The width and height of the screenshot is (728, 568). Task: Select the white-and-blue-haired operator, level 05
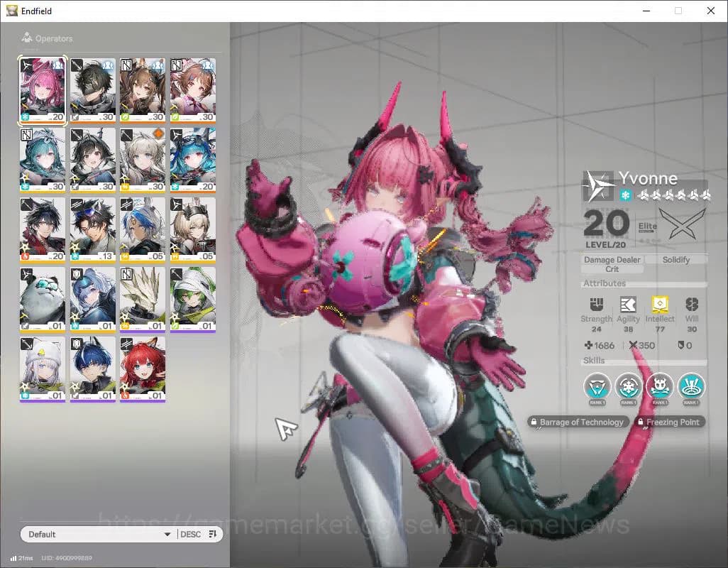[143, 230]
